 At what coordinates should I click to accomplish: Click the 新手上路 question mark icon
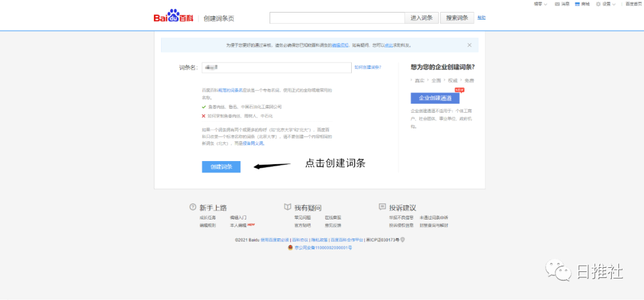[x=193, y=207]
